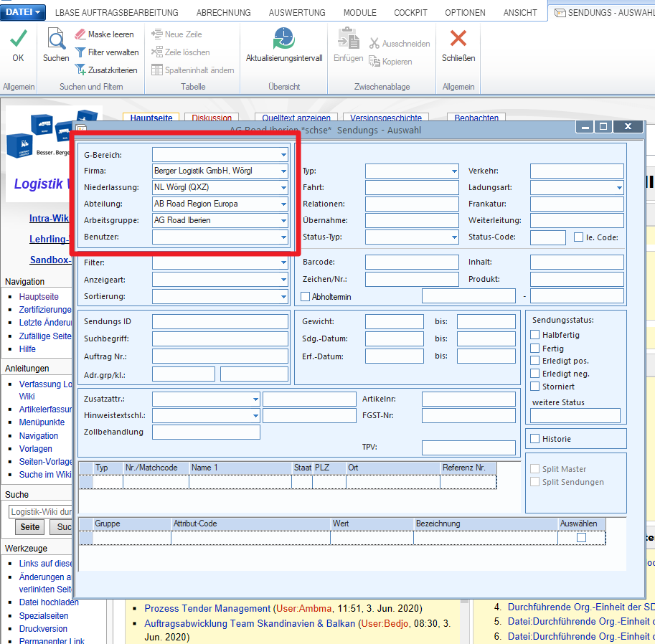Toggle the le. Code checkbox

[x=578, y=237]
